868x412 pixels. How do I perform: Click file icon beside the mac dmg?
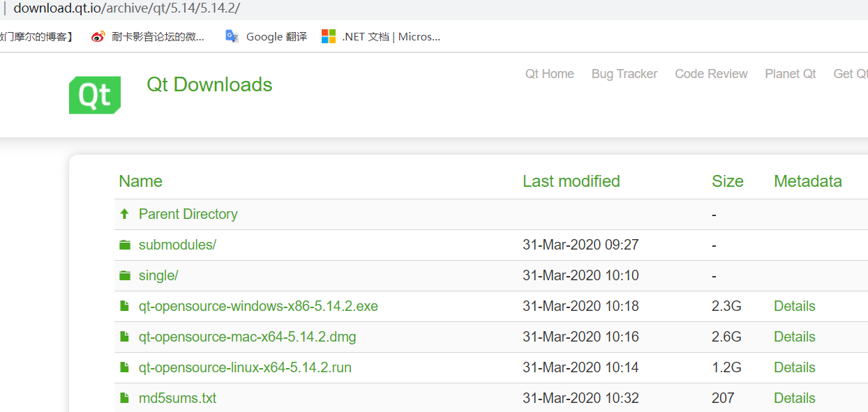tap(124, 337)
